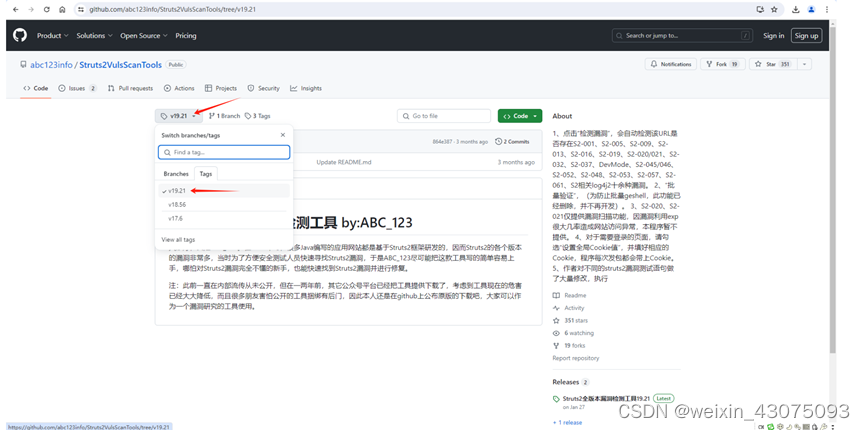This screenshot has height=430, width=865.
Task: Switch to Branches tab in popup
Action: click(176, 174)
